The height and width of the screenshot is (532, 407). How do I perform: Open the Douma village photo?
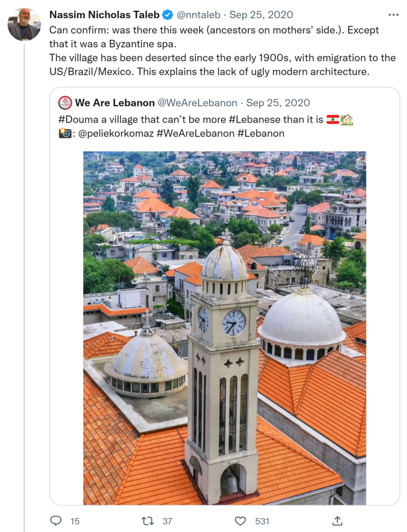tap(225, 327)
